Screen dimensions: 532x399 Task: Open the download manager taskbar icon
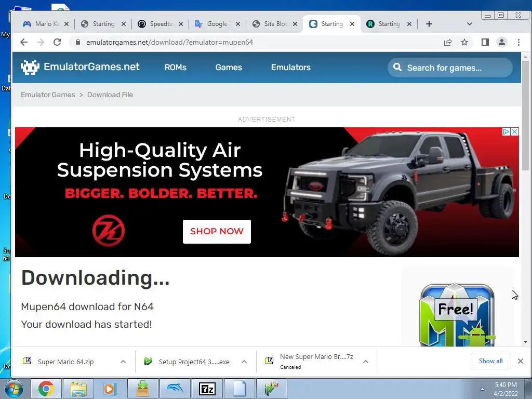point(142,389)
